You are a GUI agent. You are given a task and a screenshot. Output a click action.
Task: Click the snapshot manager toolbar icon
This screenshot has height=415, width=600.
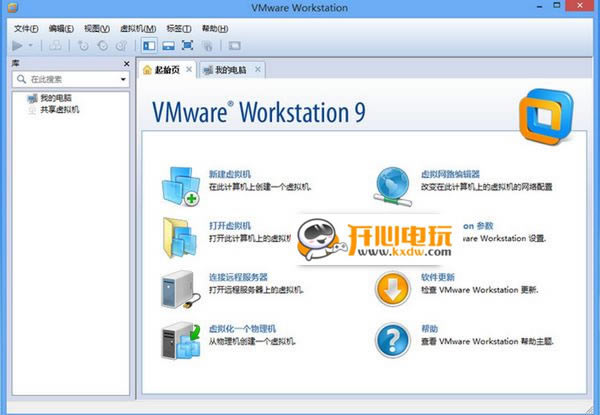click(122, 46)
